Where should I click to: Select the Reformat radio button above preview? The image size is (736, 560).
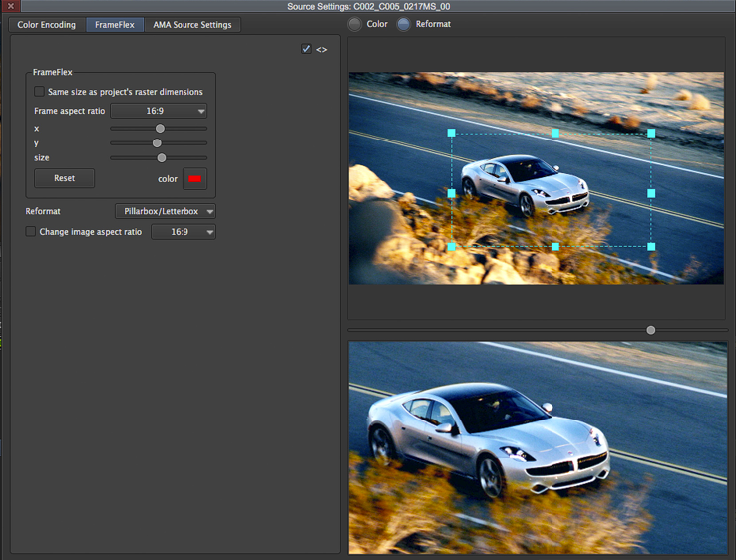(403, 24)
